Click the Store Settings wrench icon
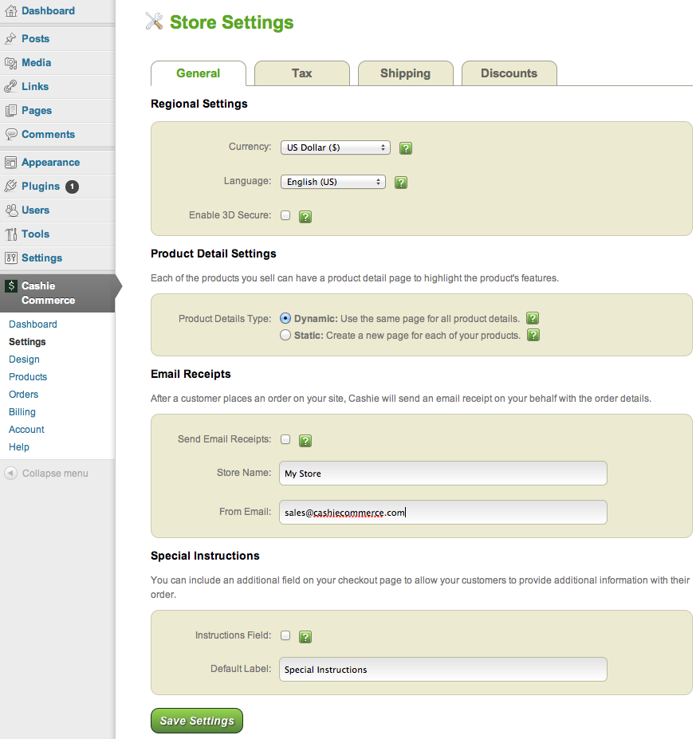Viewport: 700px width, 739px height. pyautogui.click(x=154, y=22)
